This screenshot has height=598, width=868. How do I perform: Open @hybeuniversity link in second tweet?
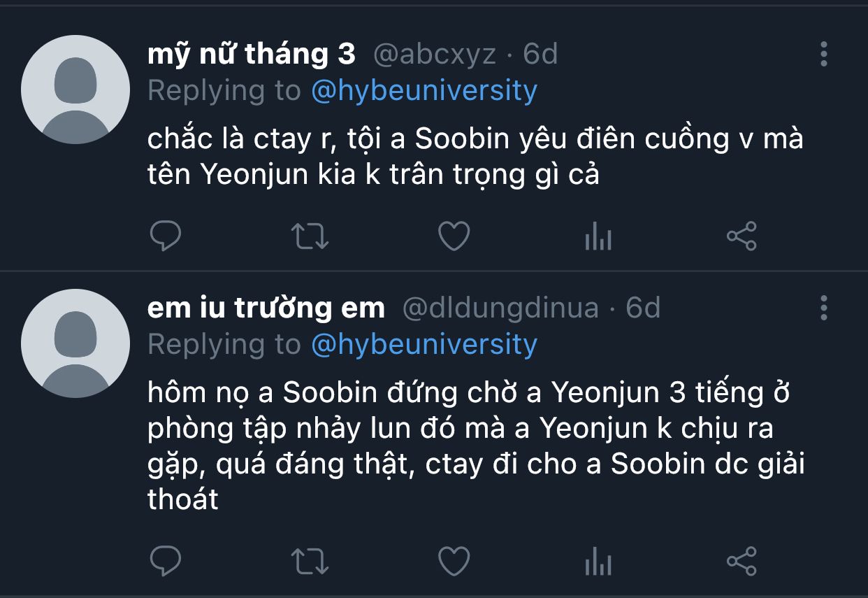pos(424,345)
